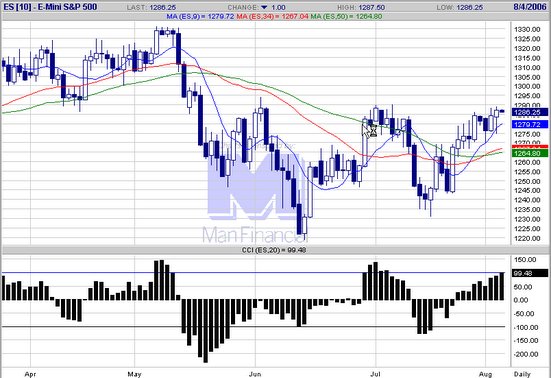
Task: Select the MA (ES,9) = 1279.72 legend
Action: 200,17
